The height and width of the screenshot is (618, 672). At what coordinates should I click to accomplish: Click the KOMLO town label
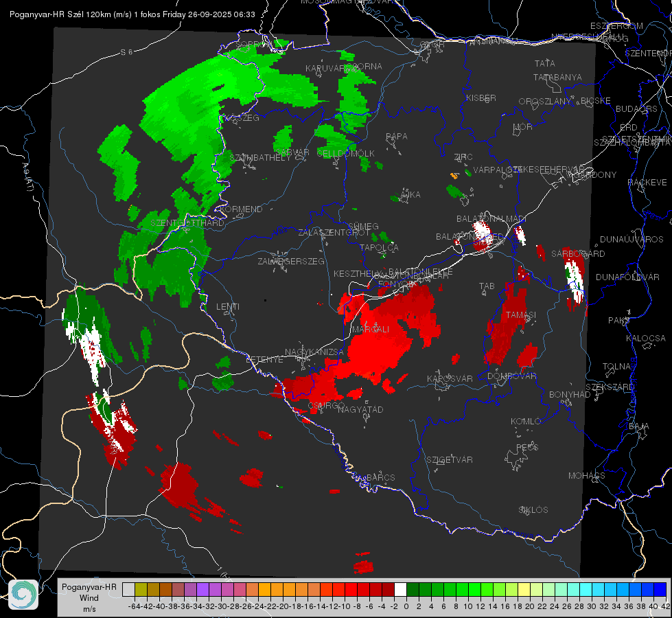pyautogui.click(x=526, y=422)
